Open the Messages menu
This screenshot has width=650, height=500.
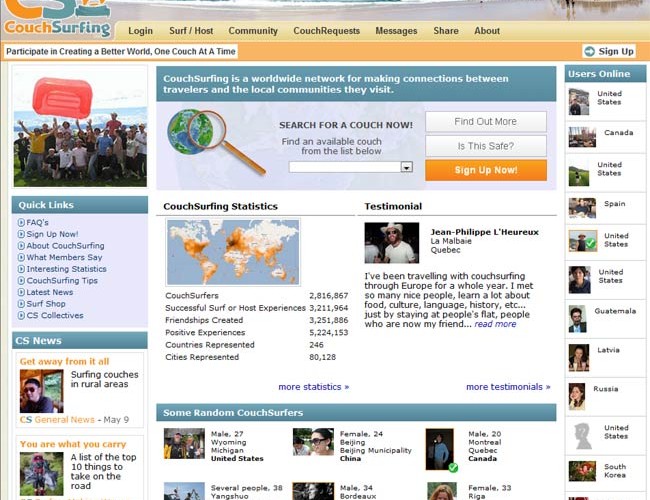(396, 31)
